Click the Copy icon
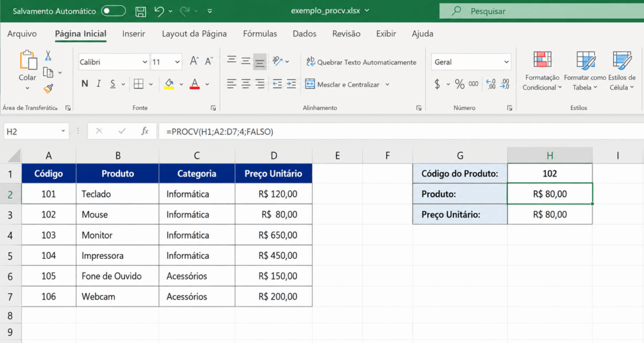The height and width of the screenshot is (343, 644). [48, 73]
